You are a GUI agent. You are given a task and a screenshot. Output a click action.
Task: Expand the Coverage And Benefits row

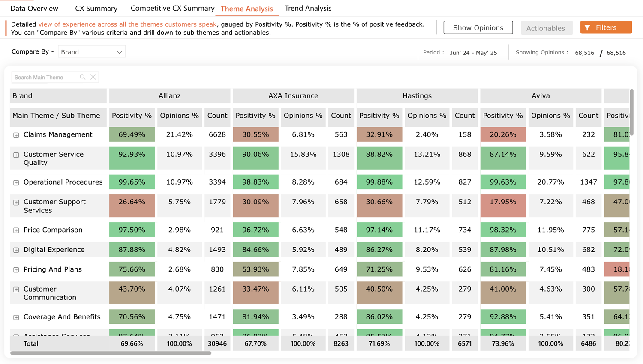[x=16, y=317]
